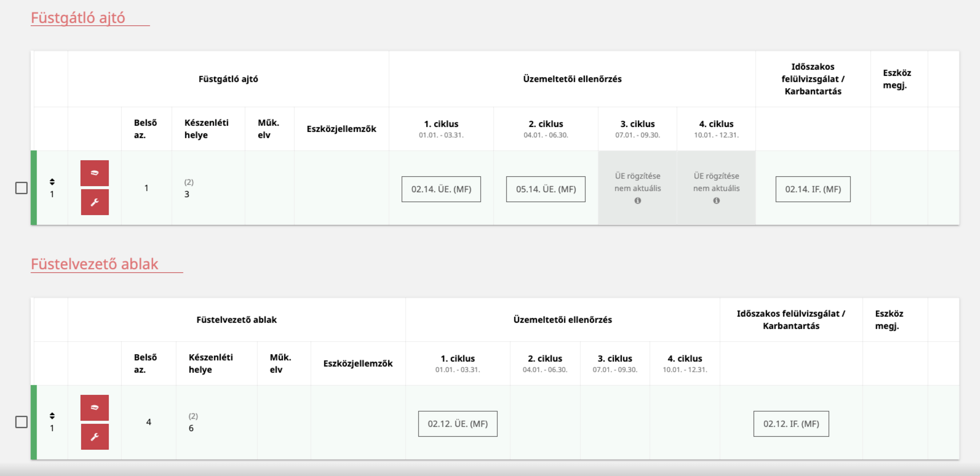Viewport: 980px width, 476px height.
Task: Click the sort arrows in Füstelvezető ablak row
Action: coord(52,415)
